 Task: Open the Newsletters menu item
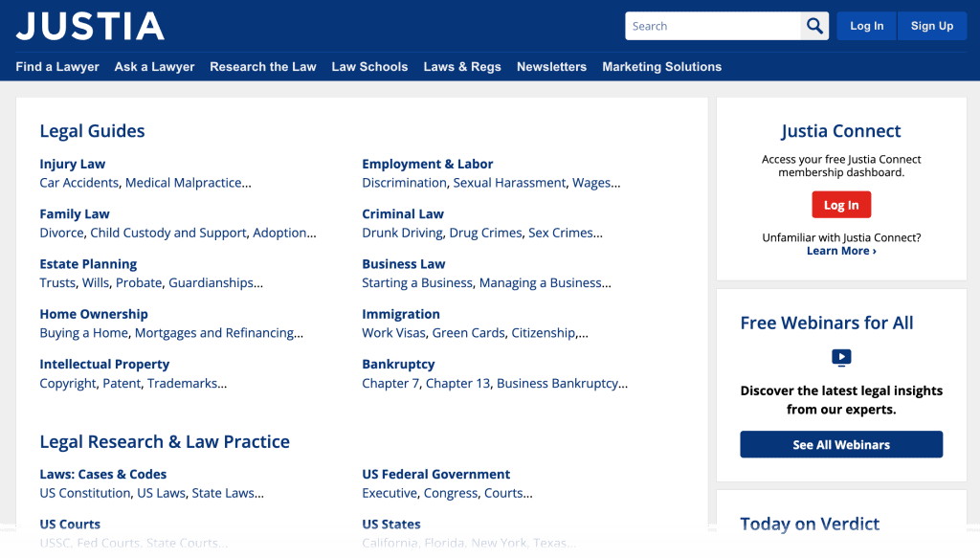(x=552, y=67)
